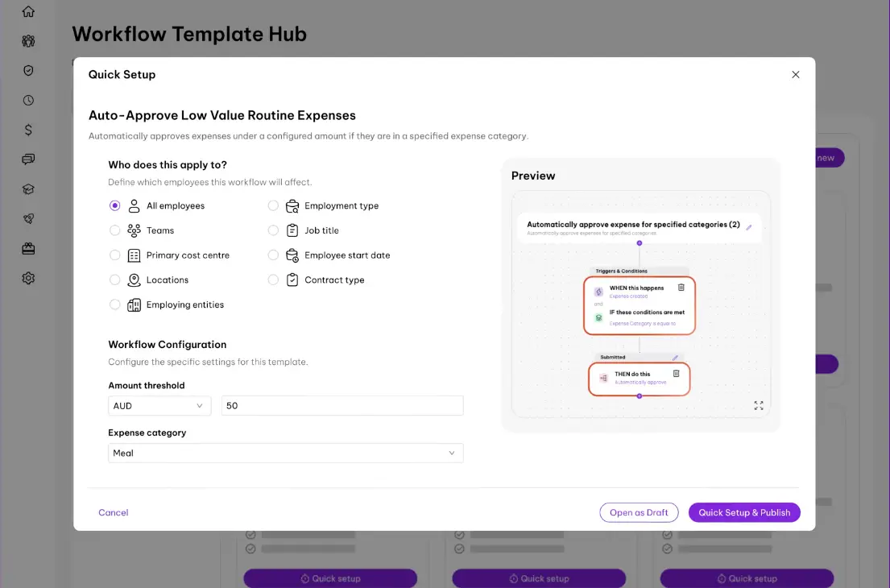Delete the THEN do this step via trash icon
The height and width of the screenshot is (588, 890).
pyautogui.click(x=676, y=373)
